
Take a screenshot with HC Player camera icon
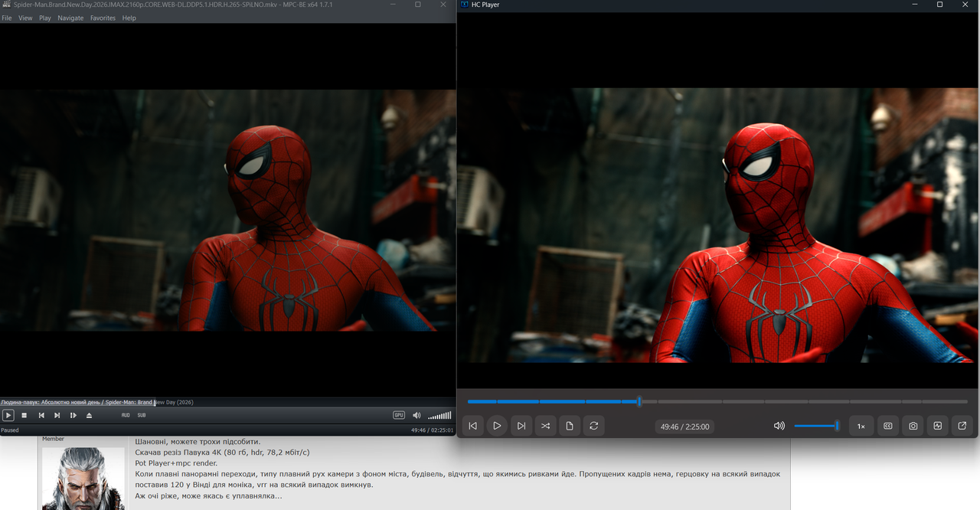tap(913, 426)
